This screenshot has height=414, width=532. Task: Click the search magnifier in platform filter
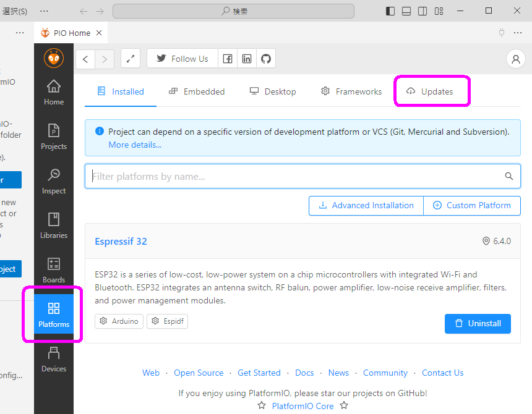509,176
